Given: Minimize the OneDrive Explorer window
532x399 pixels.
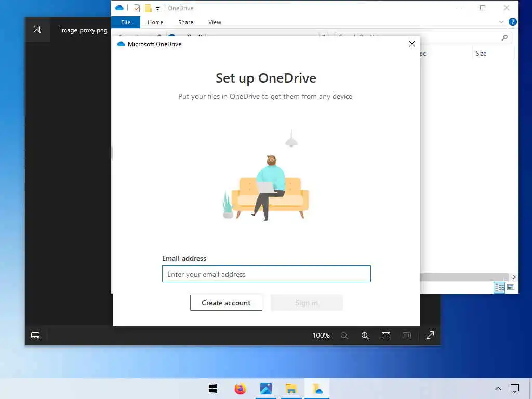Looking at the screenshot, I should tap(459, 8).
